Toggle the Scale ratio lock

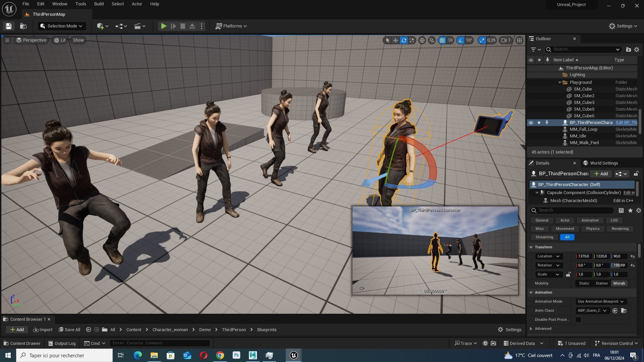pyautogui.click(x=568, y=275)
